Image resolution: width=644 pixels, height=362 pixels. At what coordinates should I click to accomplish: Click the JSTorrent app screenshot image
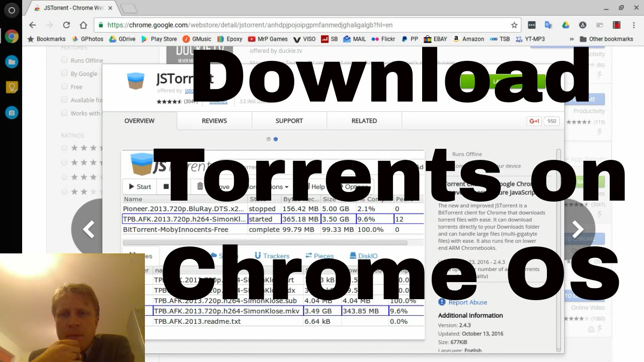[x=273, y=244]
